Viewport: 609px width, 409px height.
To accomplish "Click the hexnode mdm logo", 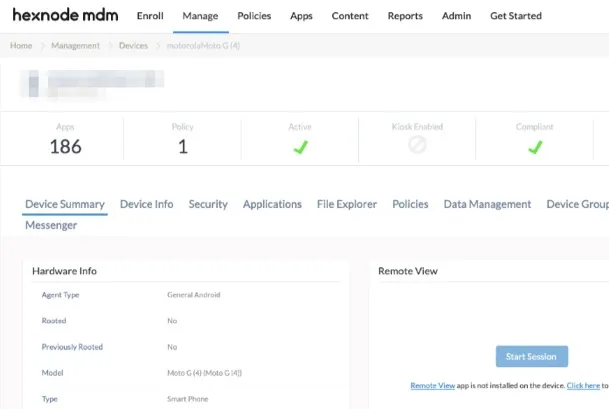I will (x=65, y=15).
